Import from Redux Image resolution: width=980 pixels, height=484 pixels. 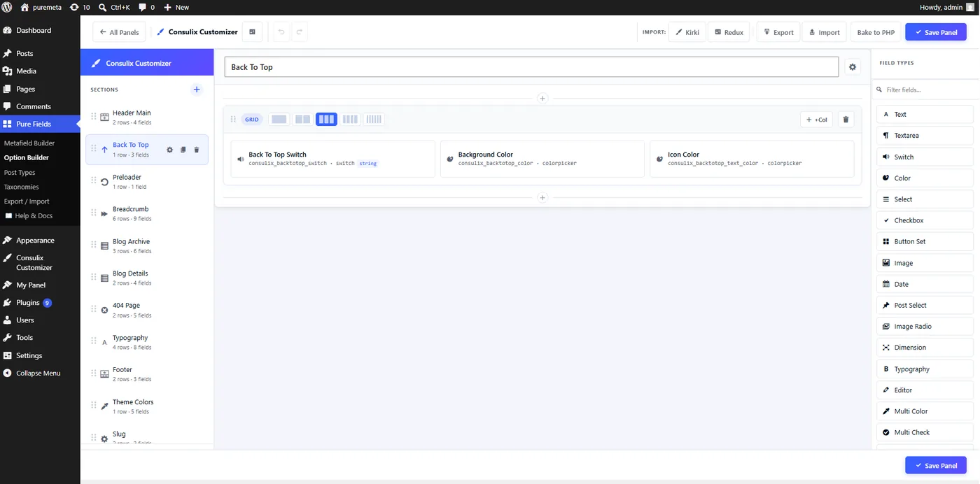click(x=729, y=32)
